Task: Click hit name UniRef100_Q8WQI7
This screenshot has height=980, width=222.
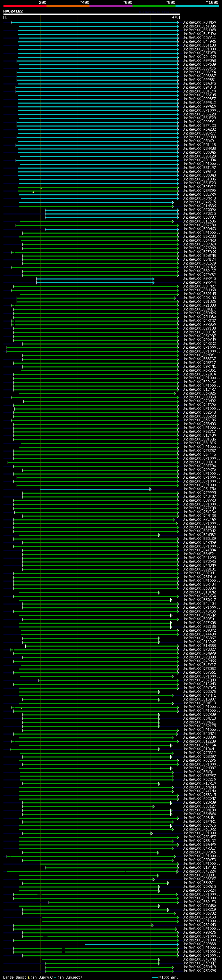Action: pyautogui.click(x=199, y=309)
